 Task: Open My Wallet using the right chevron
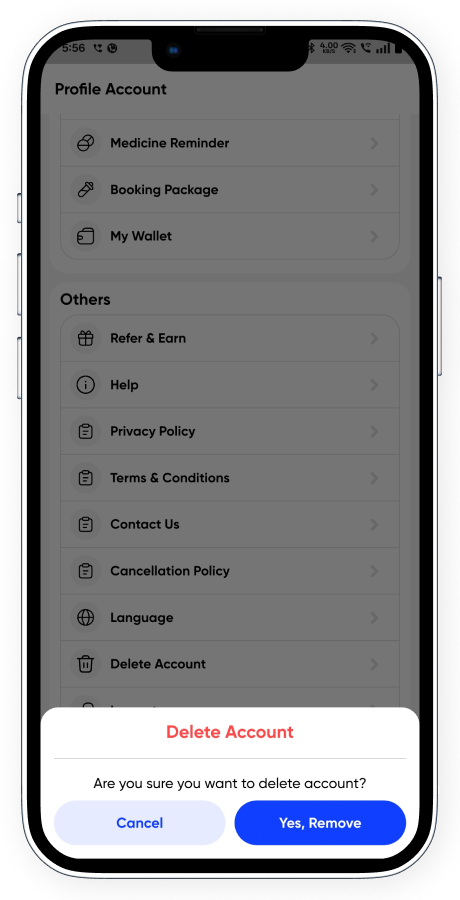374,236
